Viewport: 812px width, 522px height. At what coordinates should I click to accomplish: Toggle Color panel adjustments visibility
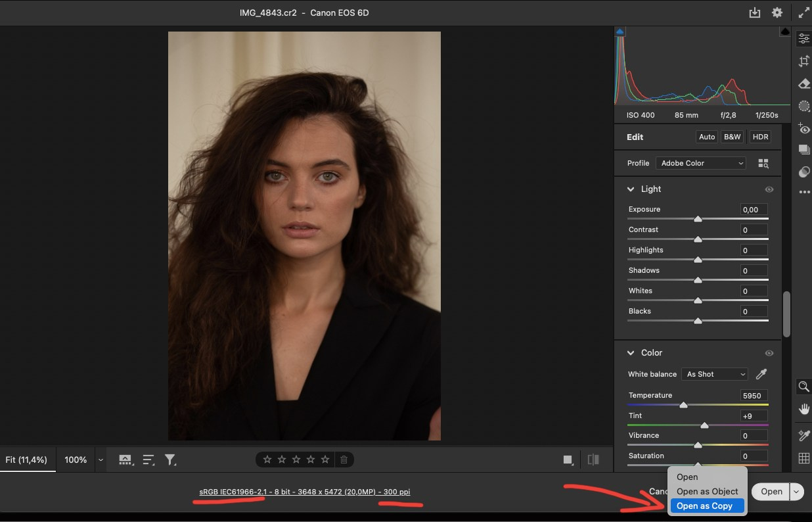pos(769,353)
